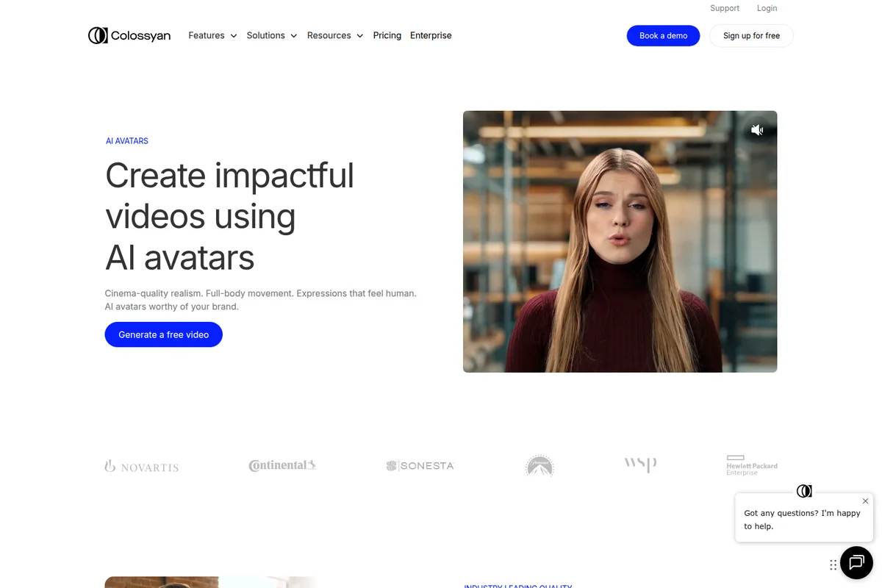This screenshot has height=588, width=882.
Task: Open the Sign up for free page
Action: point(751,35)
